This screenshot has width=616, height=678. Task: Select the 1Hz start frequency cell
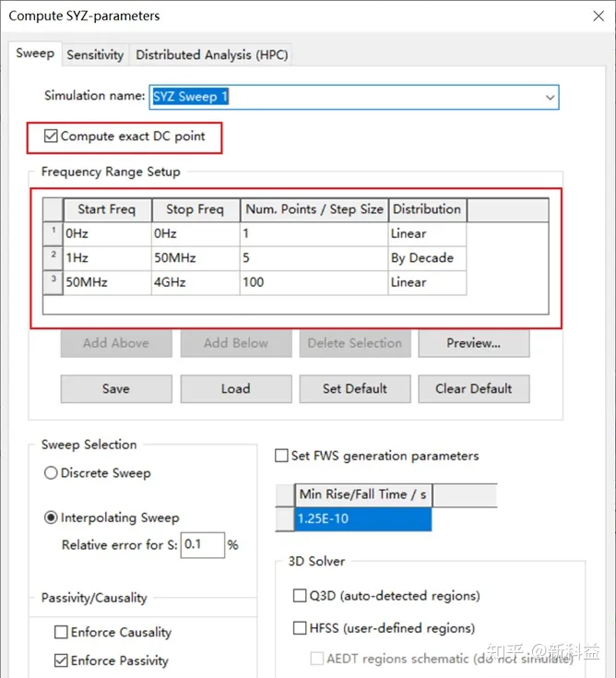click(x=108, y=258)
